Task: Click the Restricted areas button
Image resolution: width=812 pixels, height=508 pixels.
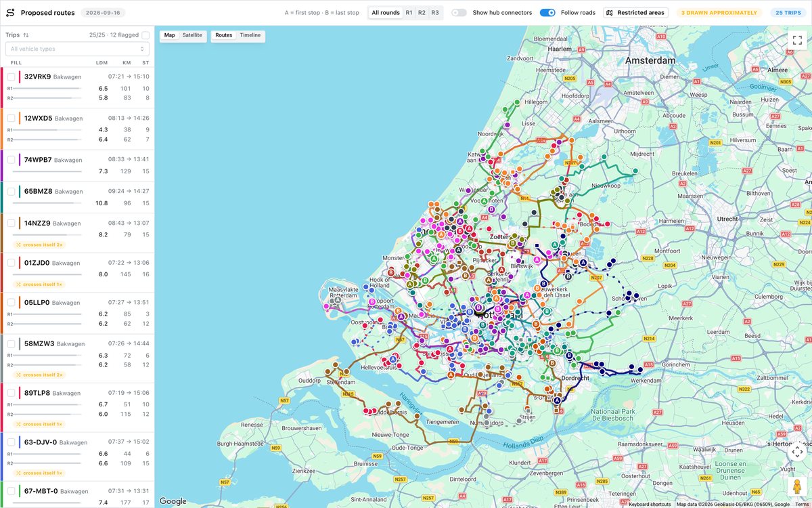Action: pos(635,13)
